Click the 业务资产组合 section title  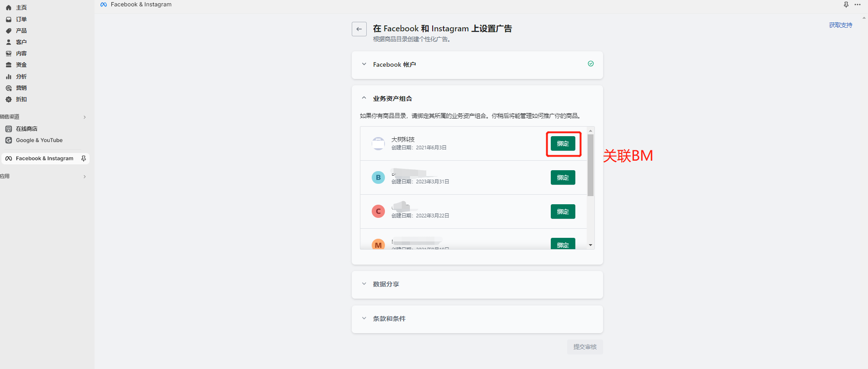(393, 98)
